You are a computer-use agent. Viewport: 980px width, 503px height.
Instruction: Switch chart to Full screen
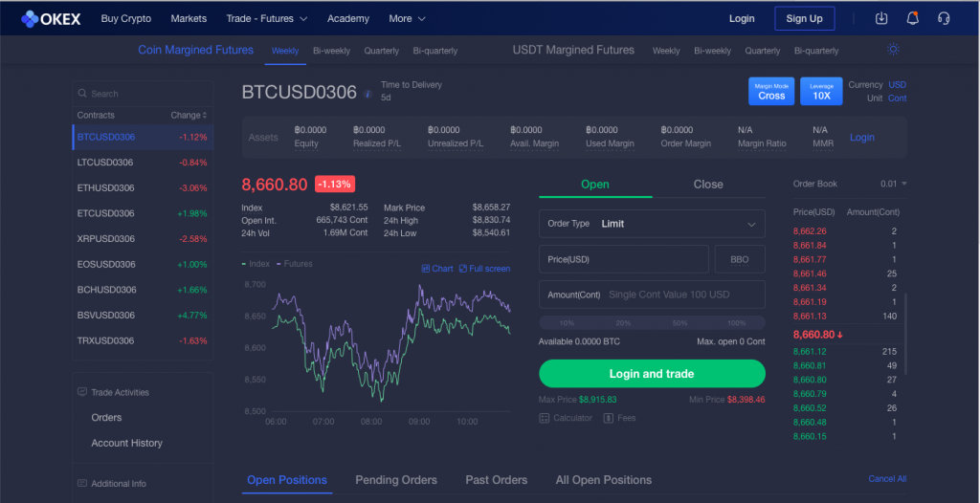484,269
